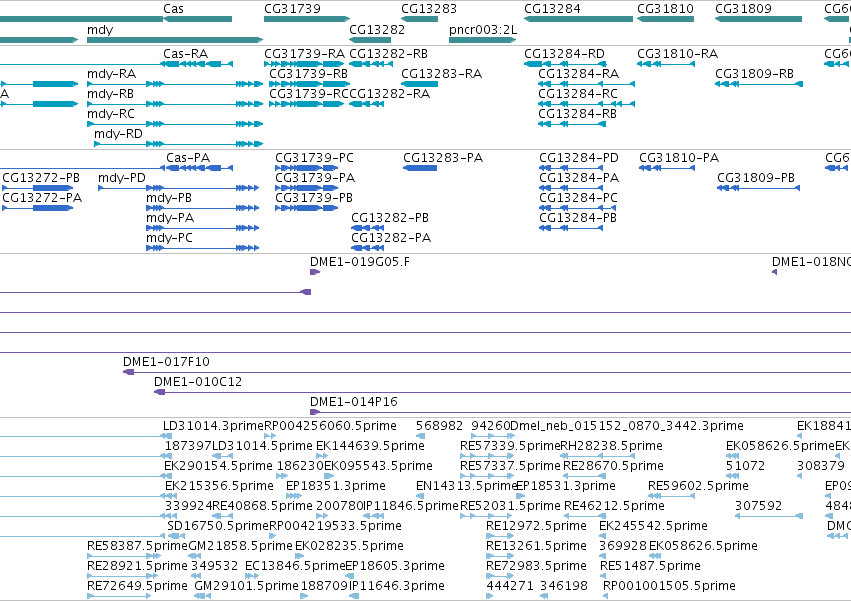Select the CG13284-RC transcript
The width and height of the screenshot is (851, 601).
(586, 104)
